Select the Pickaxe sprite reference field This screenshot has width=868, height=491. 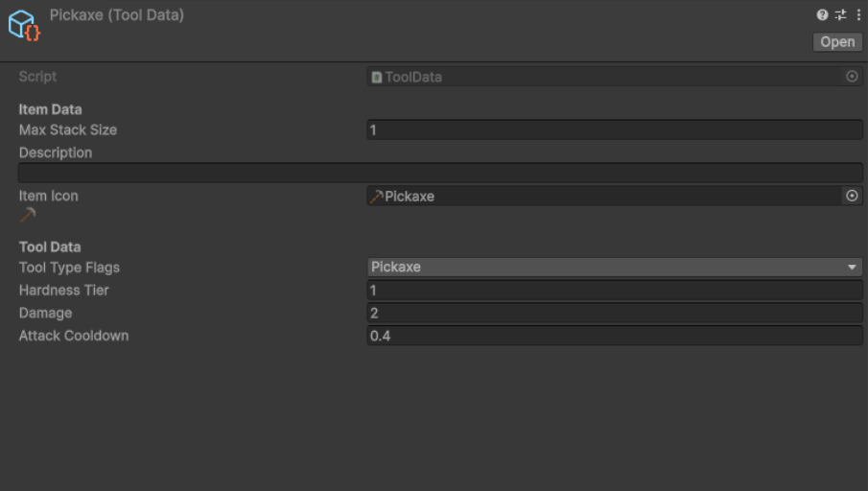coord(604,196)
